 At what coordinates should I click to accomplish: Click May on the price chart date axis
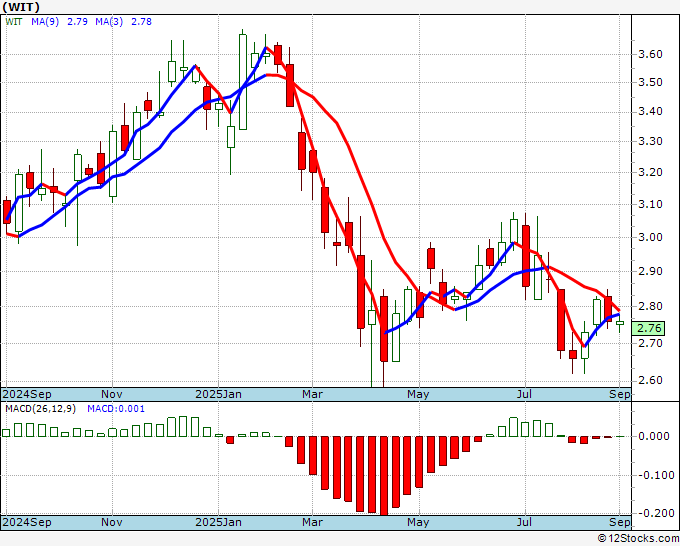(418, 395)
